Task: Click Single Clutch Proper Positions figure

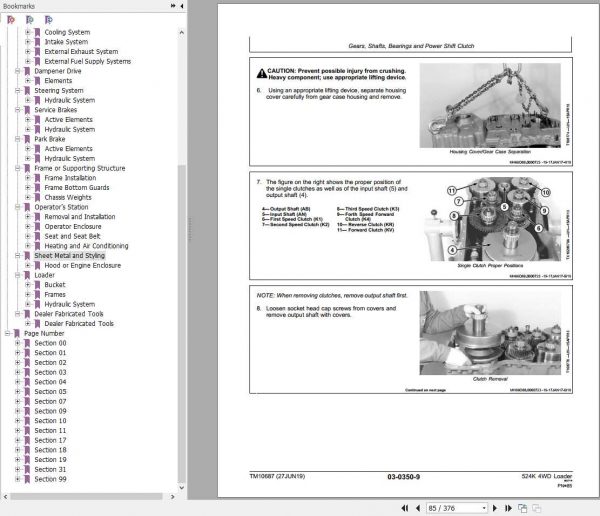Action: (490, 219)
